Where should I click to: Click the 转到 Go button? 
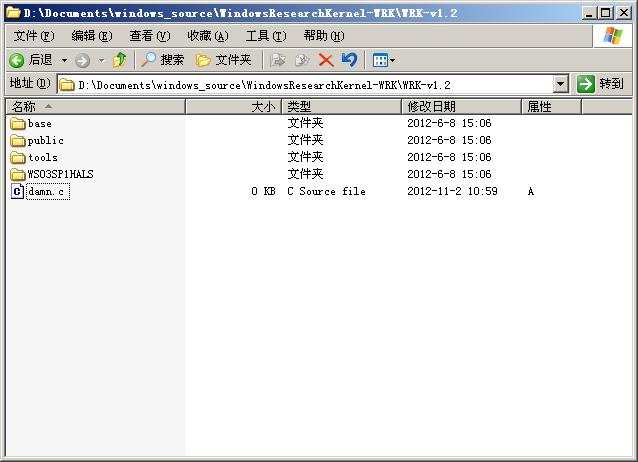tap(601, 84)
